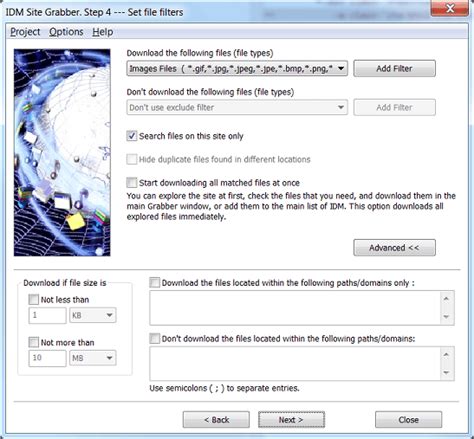Click the include paths/domains text area
This screenshot has width=474, height=439.
[x=295, y=308]
